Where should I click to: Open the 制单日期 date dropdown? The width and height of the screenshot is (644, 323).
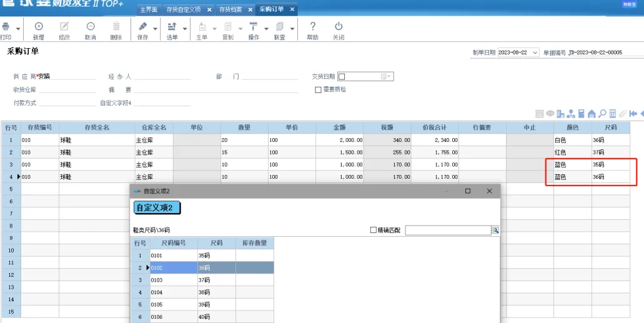pos(535,52)
